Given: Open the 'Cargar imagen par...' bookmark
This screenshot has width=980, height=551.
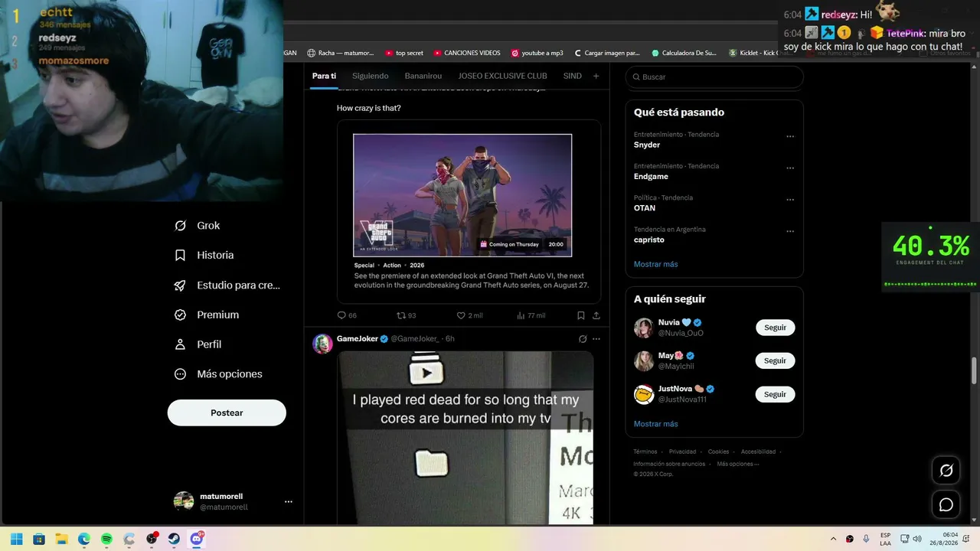Looking at the screenshot, I should [606, 53].
